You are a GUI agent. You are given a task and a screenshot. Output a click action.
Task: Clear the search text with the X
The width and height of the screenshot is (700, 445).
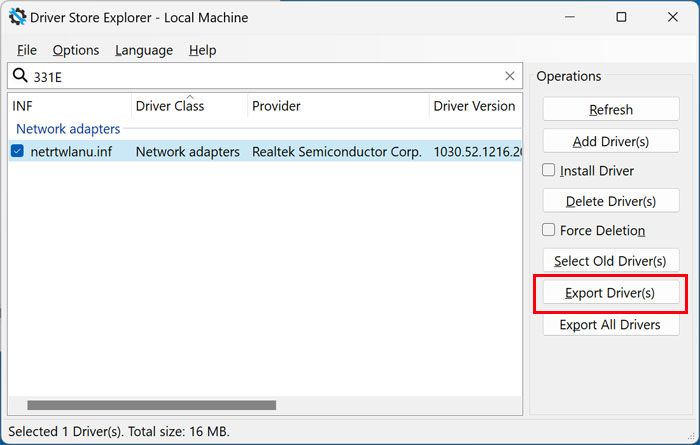point(510,76)
